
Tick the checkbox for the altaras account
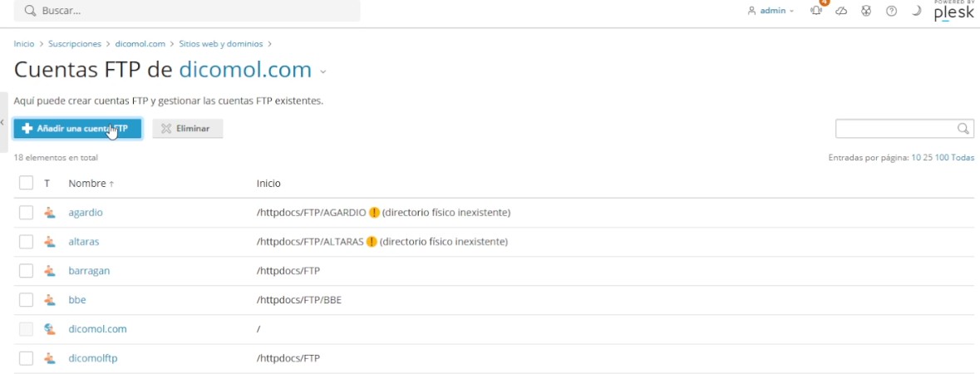(26, 242)
